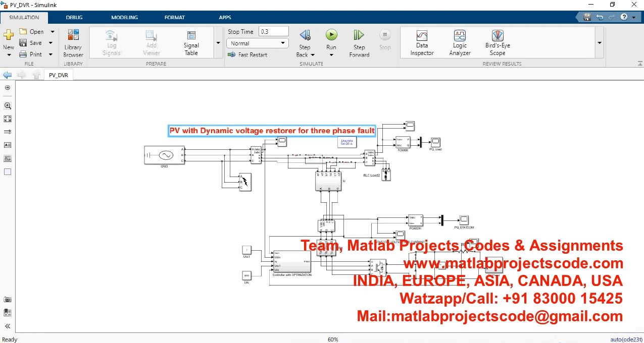The height and width of the screenshot is (343, 644).
Task: Open the Library Browser
Action: coord(73,43)
